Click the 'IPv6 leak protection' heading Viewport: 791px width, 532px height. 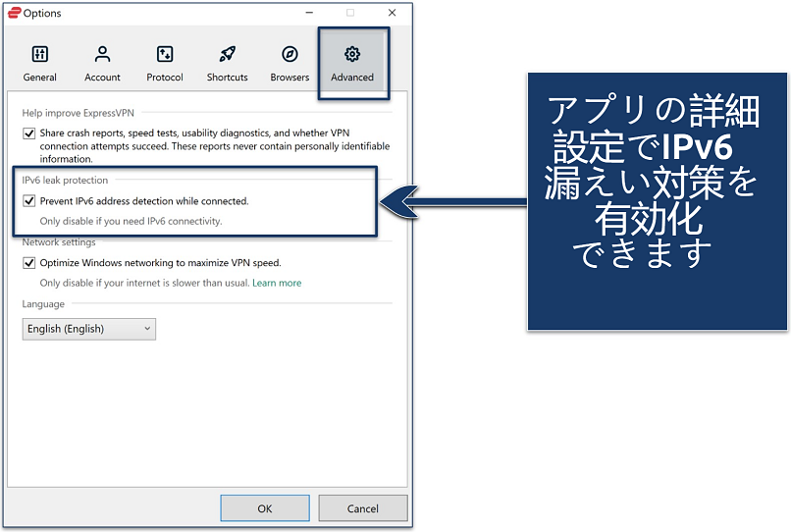coord(65,181)
